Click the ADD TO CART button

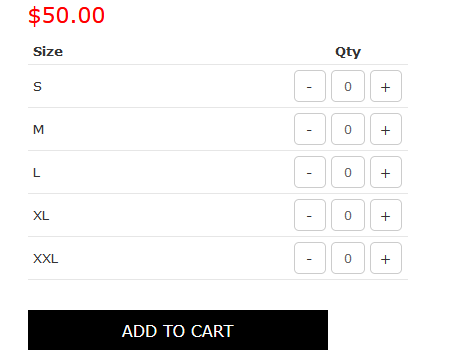(178, 330)
